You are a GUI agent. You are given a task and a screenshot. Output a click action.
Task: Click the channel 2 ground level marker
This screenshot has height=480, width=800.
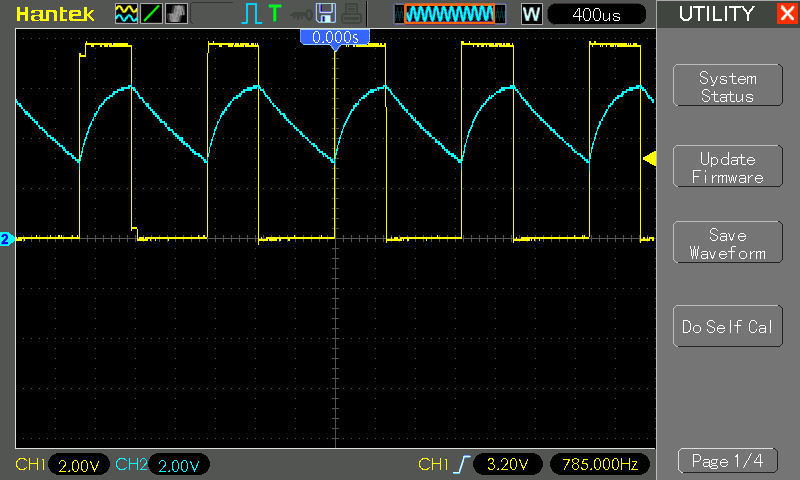point(7,239)
